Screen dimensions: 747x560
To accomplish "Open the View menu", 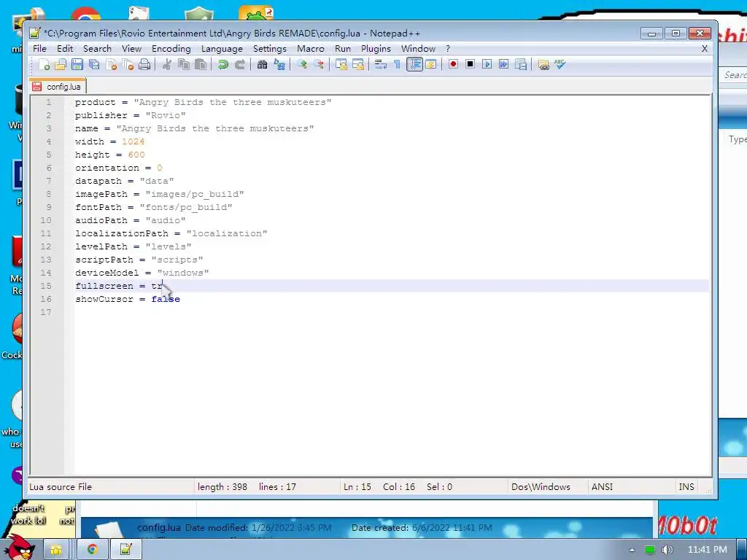I will pyautogui.click(x=131, y=49).
